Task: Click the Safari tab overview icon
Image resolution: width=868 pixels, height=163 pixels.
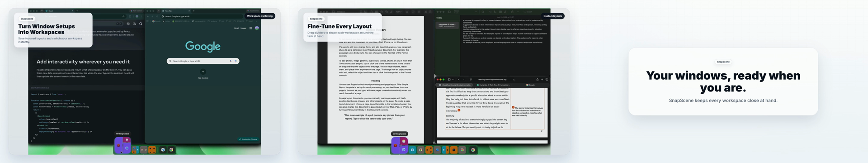Action: [547, 79]
